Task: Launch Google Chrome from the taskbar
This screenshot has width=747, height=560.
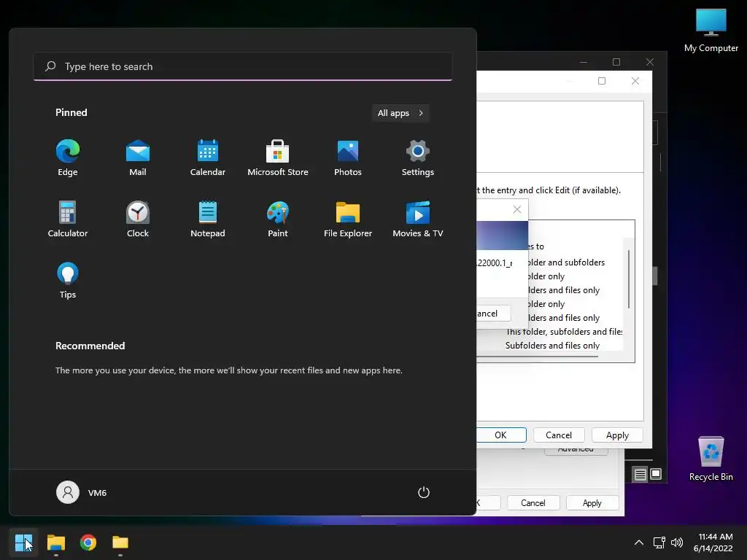Action: point(88,542)
